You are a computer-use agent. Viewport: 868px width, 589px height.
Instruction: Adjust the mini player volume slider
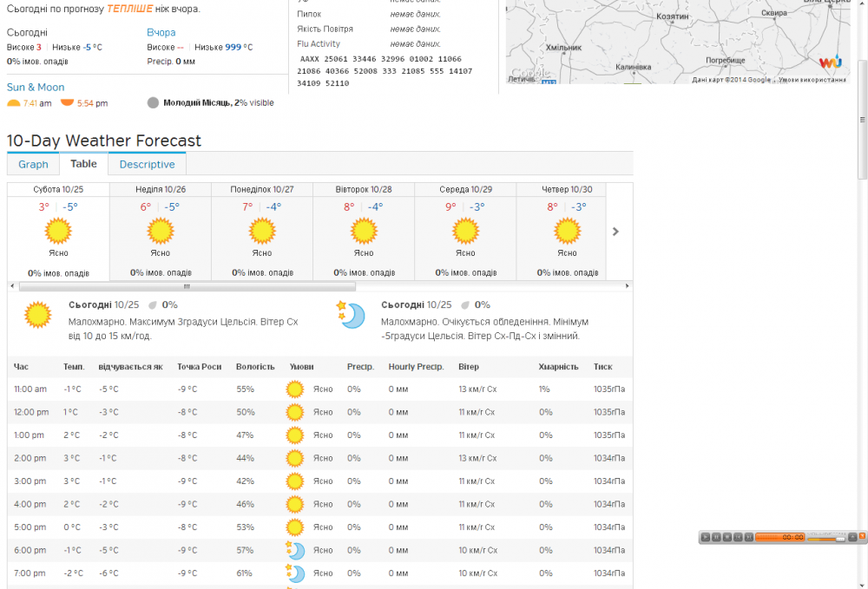[826, 540]
